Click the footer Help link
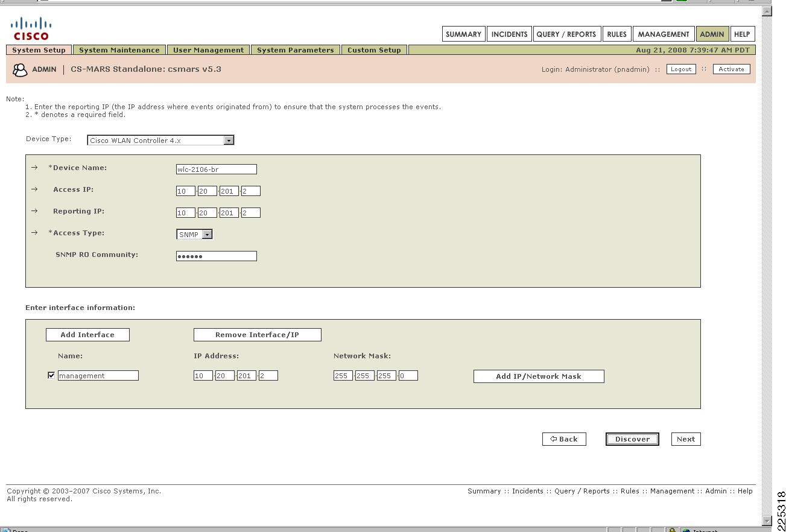This screenshot has height=532, width=786. coord(745,491)
